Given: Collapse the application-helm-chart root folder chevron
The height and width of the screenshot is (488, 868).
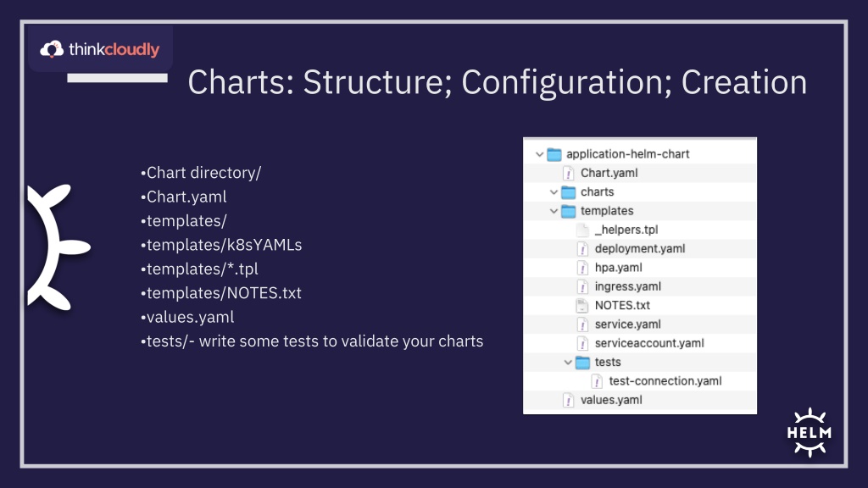Looking at the screenshot, I should [x=539, y=154].
